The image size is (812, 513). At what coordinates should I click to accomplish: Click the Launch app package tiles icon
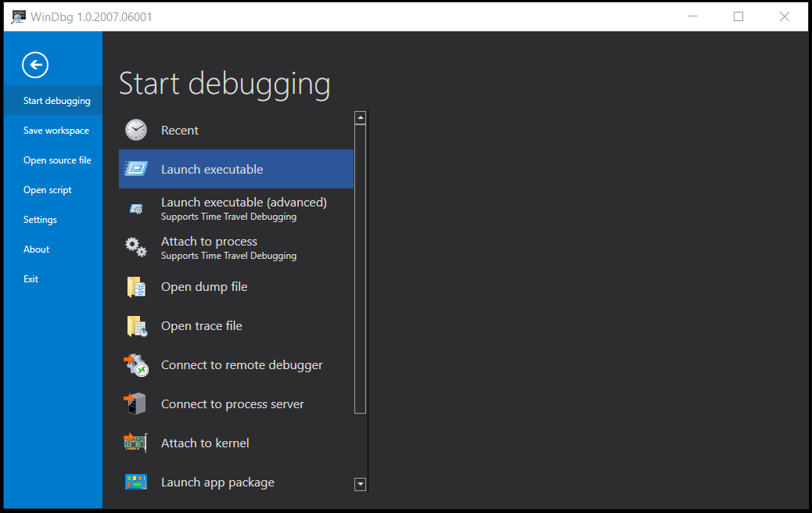(x=136, y=482)
